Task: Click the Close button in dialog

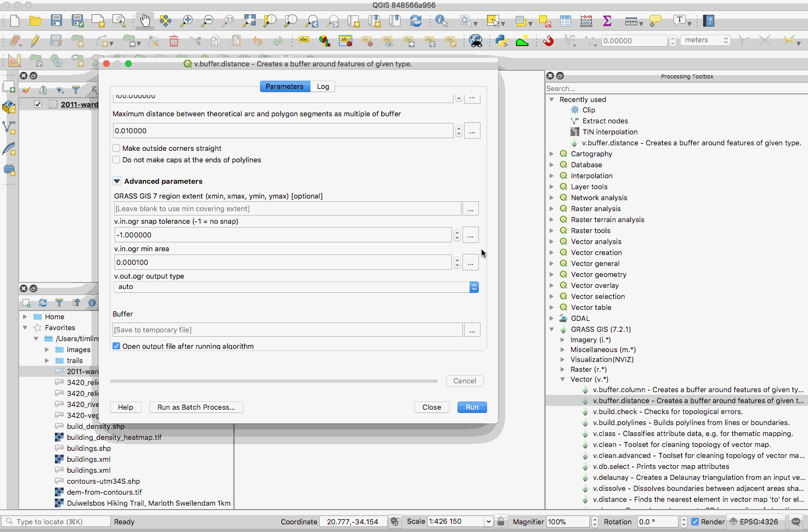Action: (x=432, y=407)
